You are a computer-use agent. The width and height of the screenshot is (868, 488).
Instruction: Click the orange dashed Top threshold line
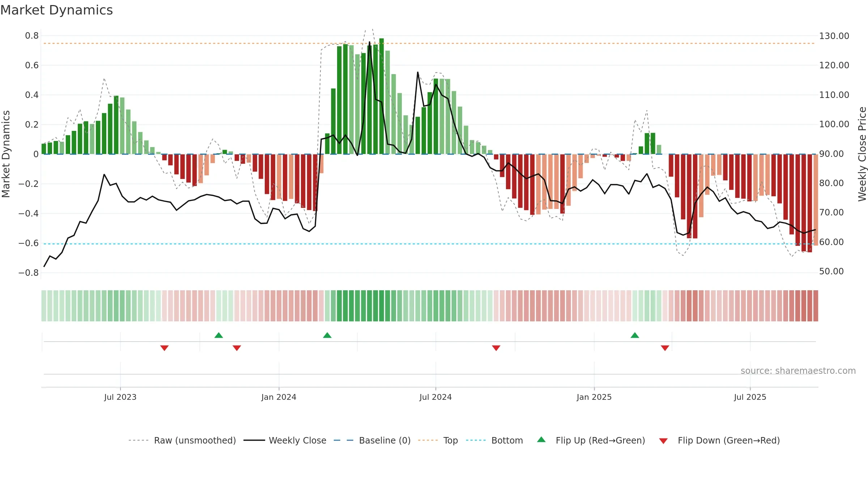(x=429, y=43)
